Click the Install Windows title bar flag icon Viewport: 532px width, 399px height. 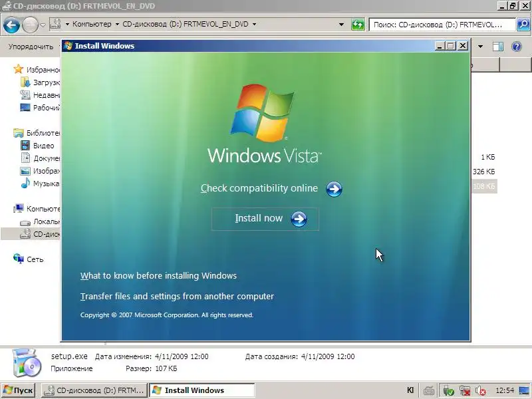click(68, 46)
